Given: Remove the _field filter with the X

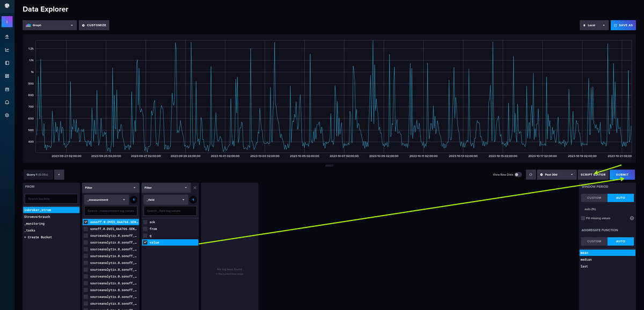Looking at the screenshot, I should coord(195,188).
